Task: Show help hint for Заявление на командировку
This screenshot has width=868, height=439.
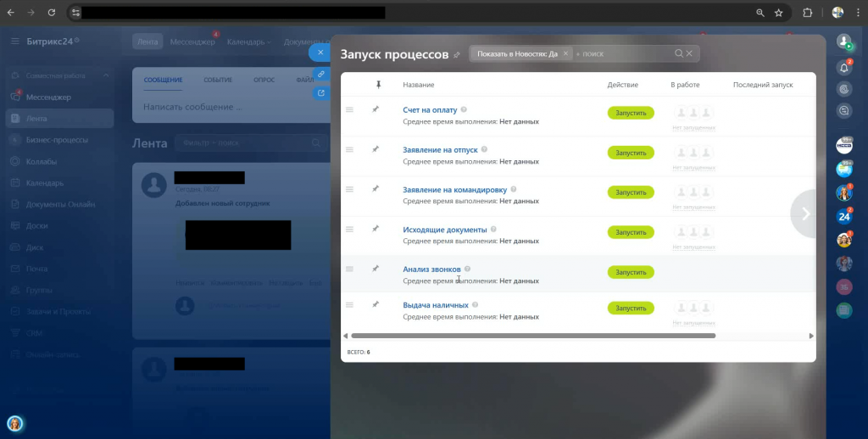Action: pyautogui.click(x=514, y=189)
